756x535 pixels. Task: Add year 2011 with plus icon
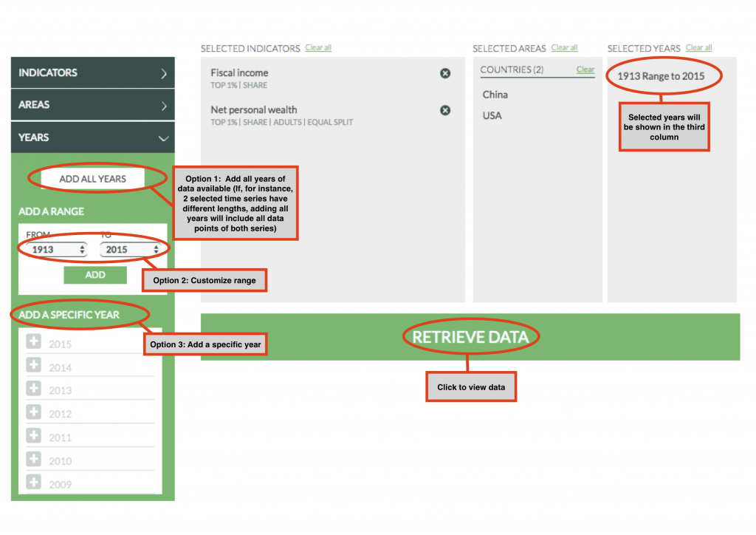pos(34,435)
